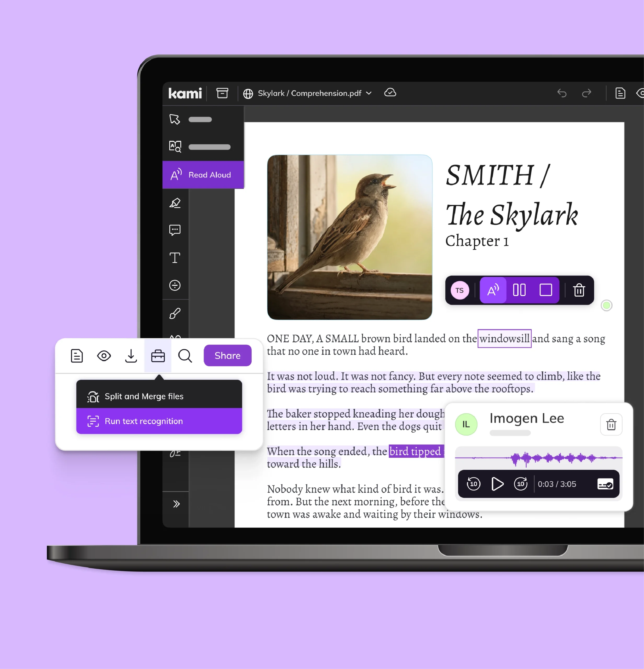Select the Highlighter markup tool

coord(175,203)
